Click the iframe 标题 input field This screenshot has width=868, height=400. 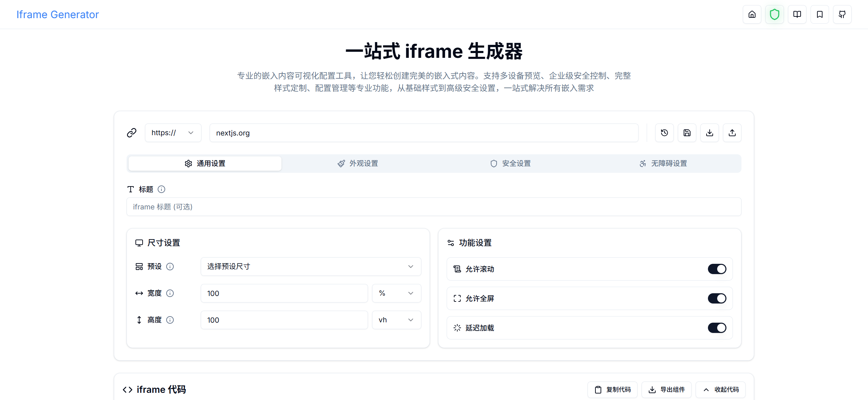pos(434,207)
